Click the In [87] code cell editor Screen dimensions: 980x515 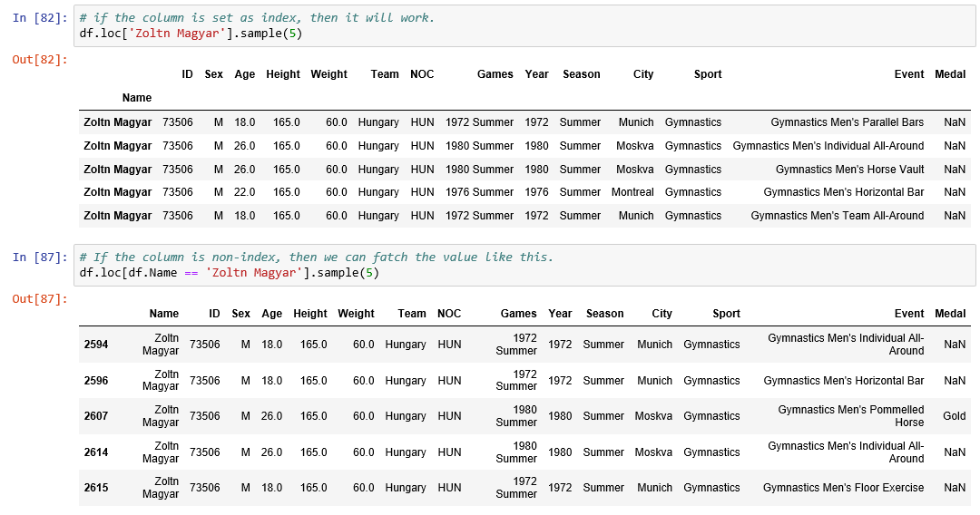pyautogui.click(x=526, y=265)
